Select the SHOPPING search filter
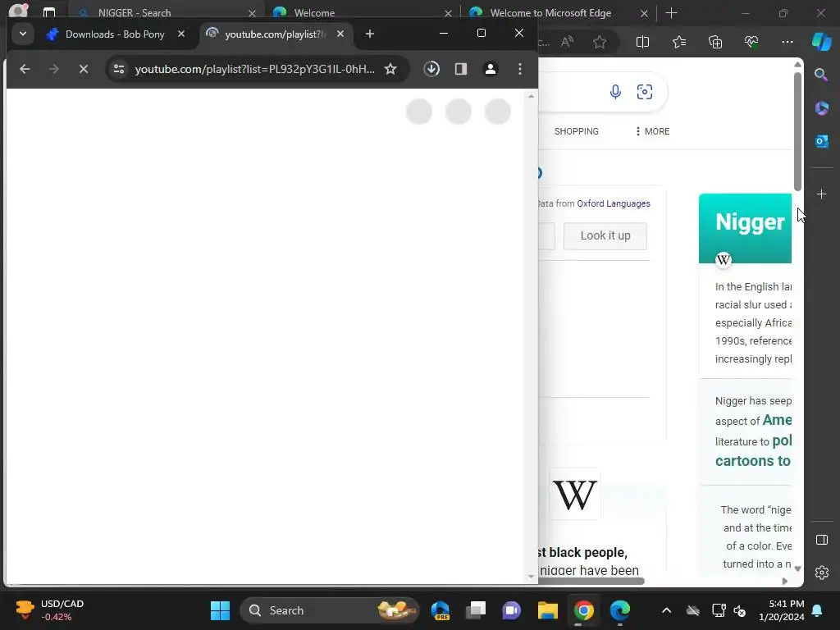840x630 pixels. [x=577, y=131]
